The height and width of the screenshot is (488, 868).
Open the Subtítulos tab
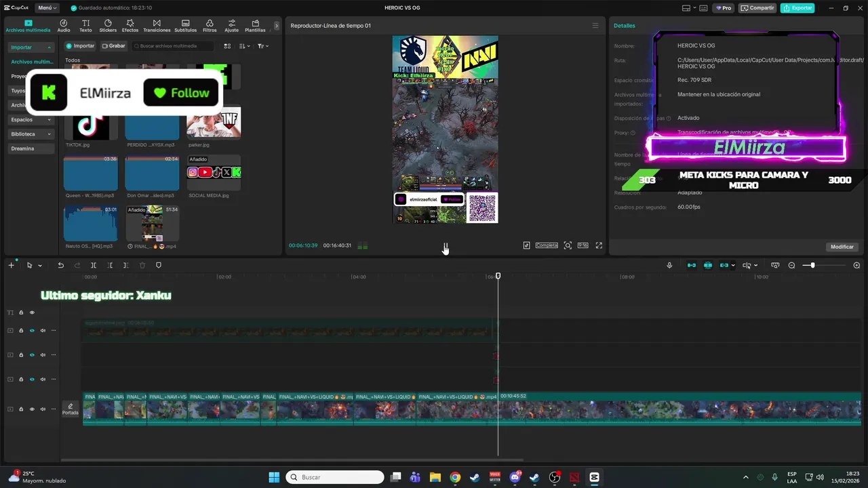[185, 26]
